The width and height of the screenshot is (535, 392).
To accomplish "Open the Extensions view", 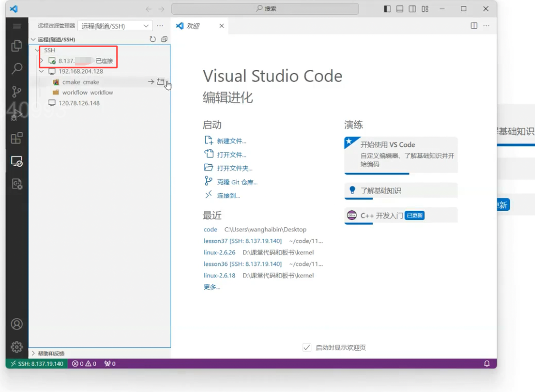I will (17, 138).
